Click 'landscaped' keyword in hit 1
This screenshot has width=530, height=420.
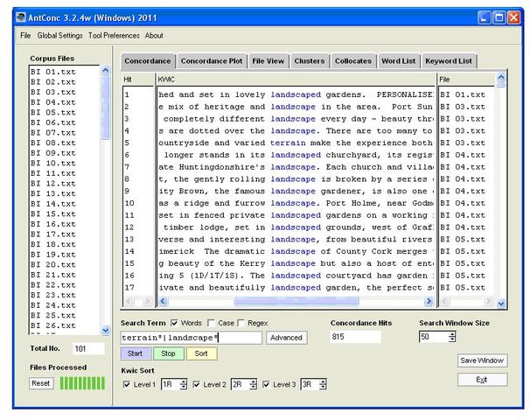tap(296, 94)
